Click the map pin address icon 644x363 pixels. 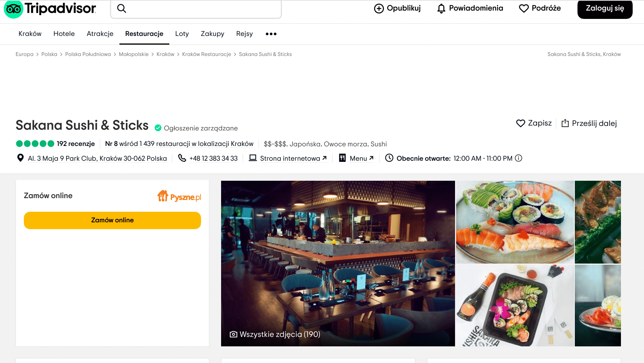(x=20, y=158)
